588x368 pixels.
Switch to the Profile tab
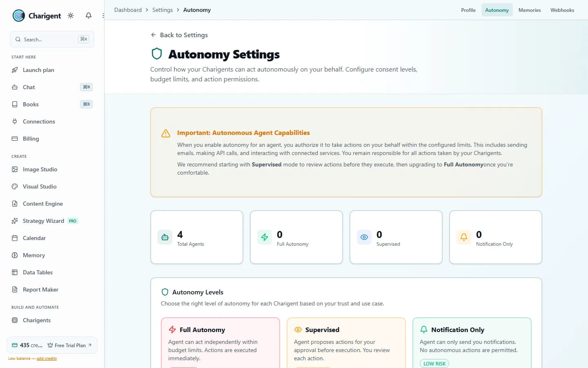coord(468,10)
